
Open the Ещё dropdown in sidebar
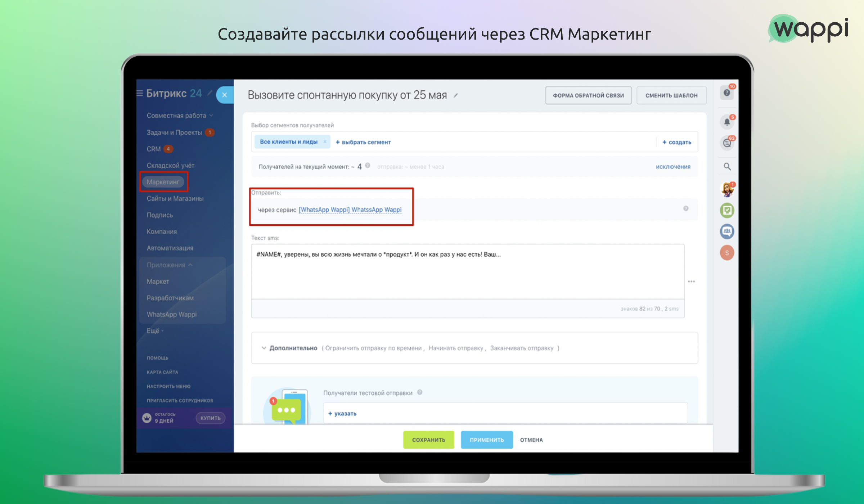coord(154,330)
